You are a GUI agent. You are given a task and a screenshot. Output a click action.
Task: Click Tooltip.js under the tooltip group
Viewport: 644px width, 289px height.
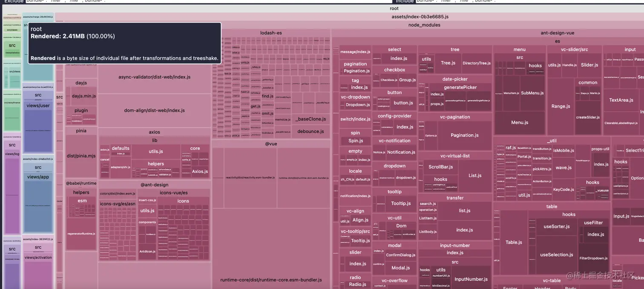pos(400,203)
